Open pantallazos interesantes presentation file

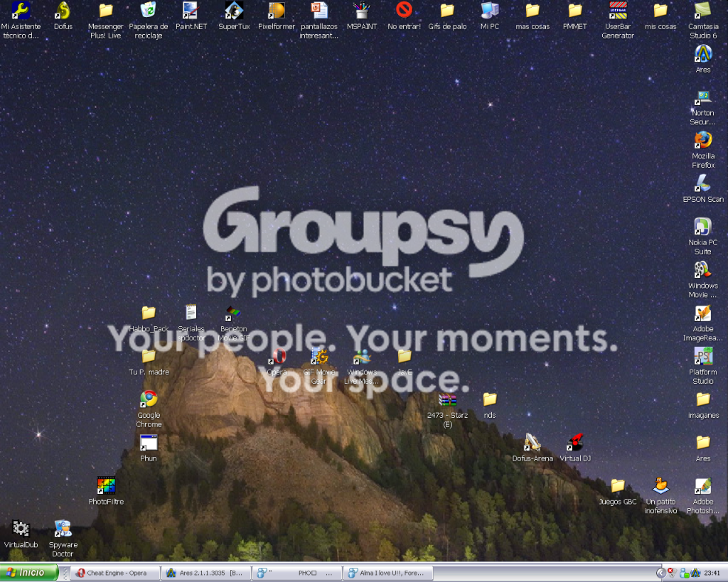coord(319,20)
